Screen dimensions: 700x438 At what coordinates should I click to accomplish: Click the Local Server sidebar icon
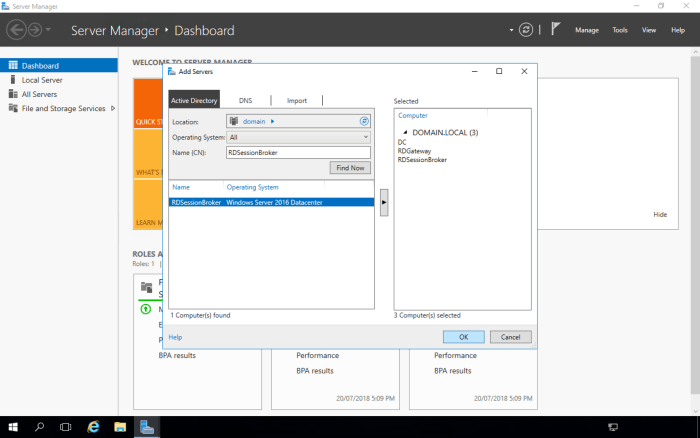[x=13, y=79]
